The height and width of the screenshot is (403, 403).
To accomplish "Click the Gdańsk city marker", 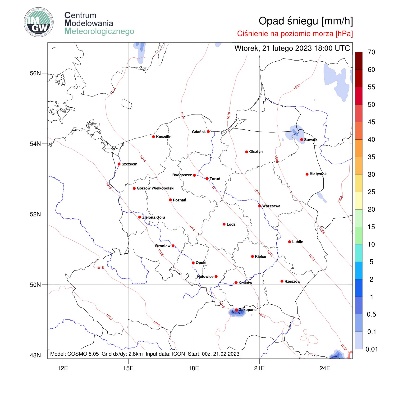I will point(209,131).
